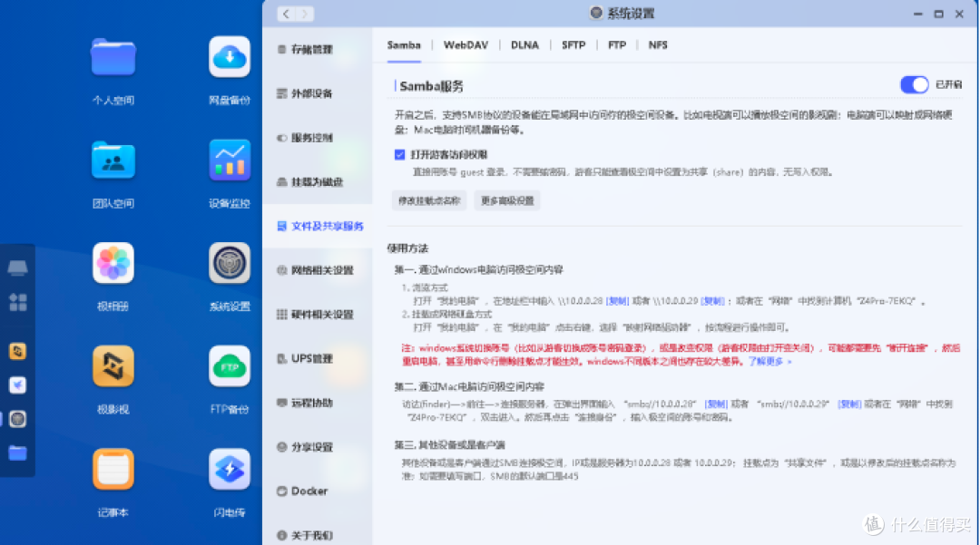Click the 第一, 通过windows电脑访问极空间内容 heading
This screenshot has height=545, width=980.
(479, 269)
